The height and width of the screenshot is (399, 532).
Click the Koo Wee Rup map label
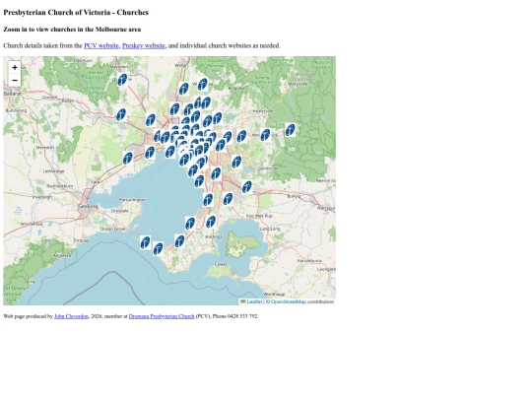259,216
